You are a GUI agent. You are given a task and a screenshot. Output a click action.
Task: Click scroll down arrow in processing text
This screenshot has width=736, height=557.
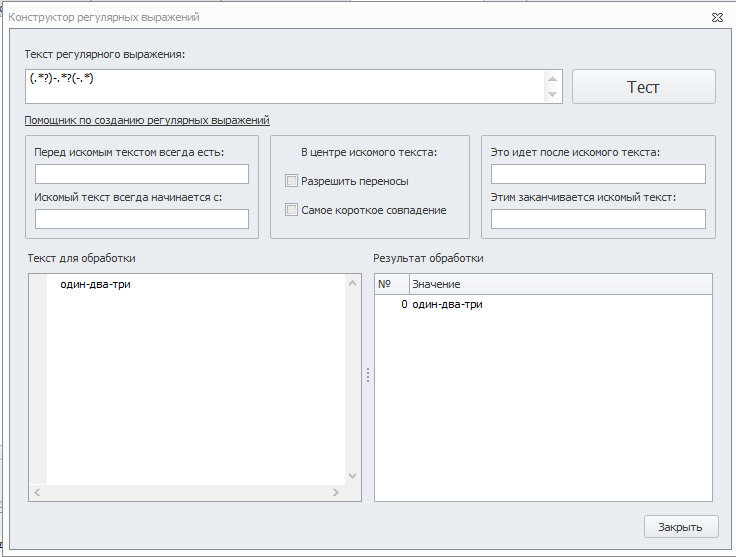click(353, 476)
